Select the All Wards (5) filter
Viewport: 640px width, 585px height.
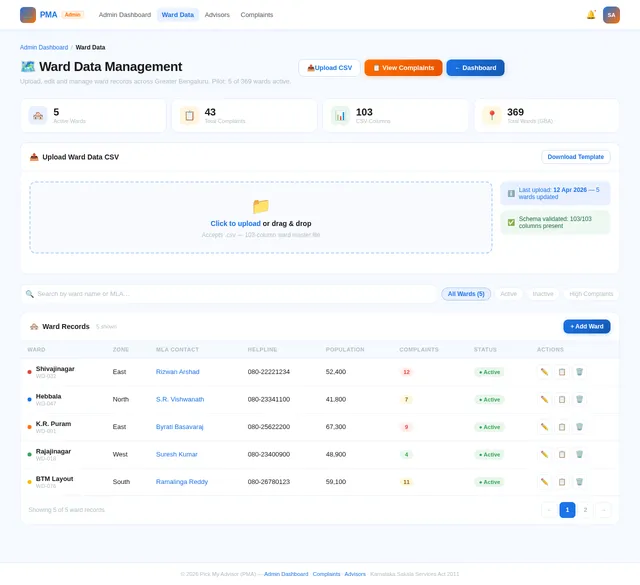[466, 294]
